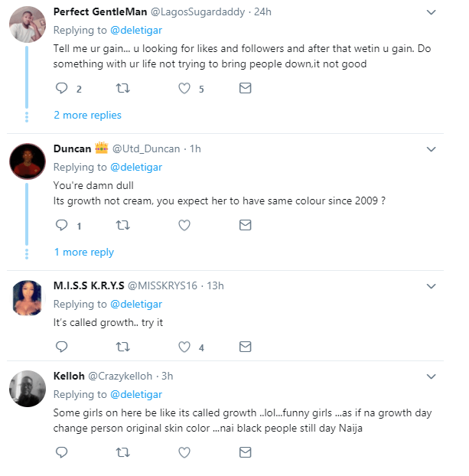The image size is (469, 476).
Task: Open M.I.S.S K.R.Y.S profile name
Action: (83, 285)
